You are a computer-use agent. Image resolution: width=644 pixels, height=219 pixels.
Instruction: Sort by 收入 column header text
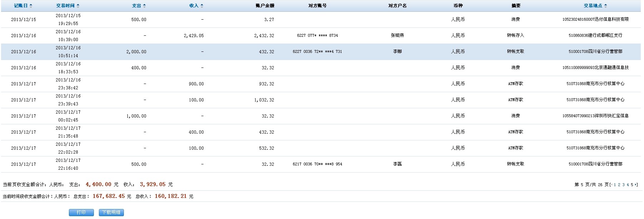[194, 6]
